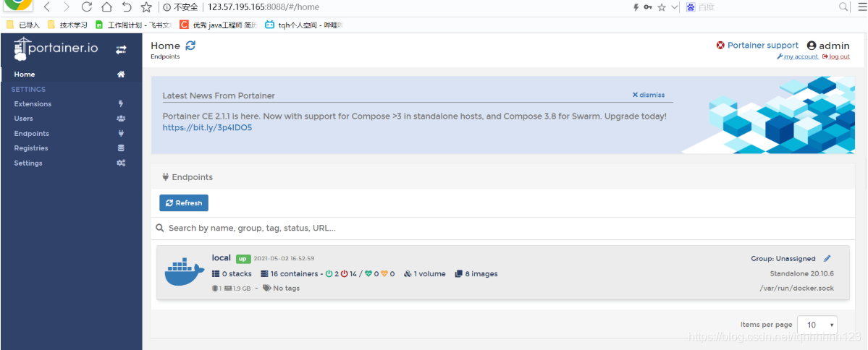Click the bookmark star icon in address bar
Screen dimensions: 868x350
coord(662,7)
